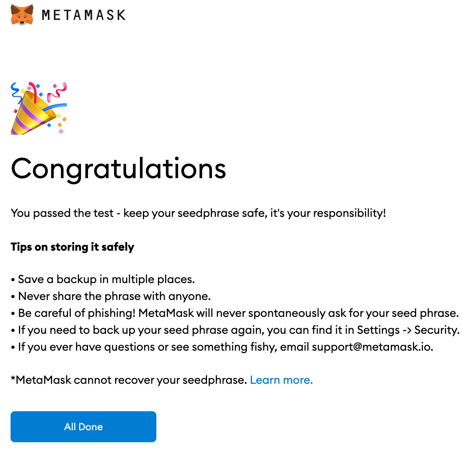Click the support@metamask.io email address
This screenshot has height=457, width=476.
click(x=371, y=347)
